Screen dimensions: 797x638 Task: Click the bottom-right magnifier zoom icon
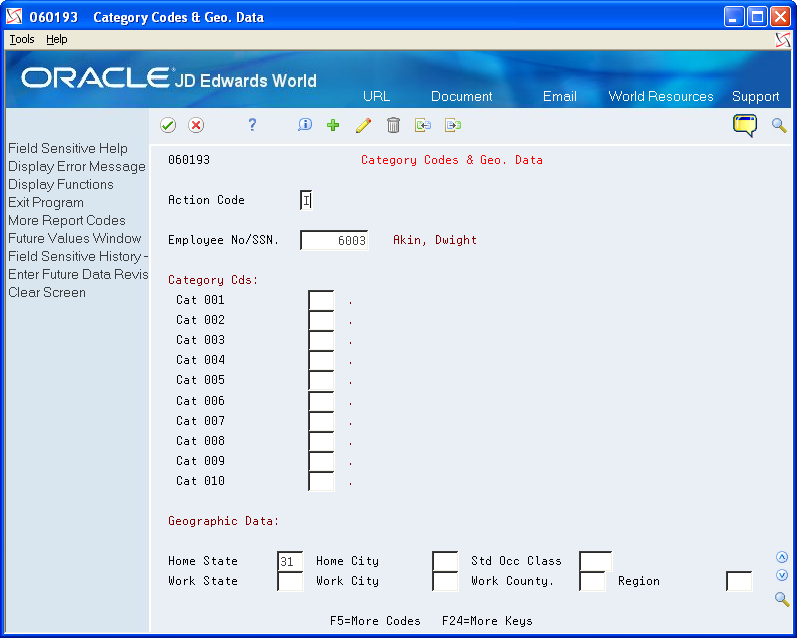[x=782, y=599]
